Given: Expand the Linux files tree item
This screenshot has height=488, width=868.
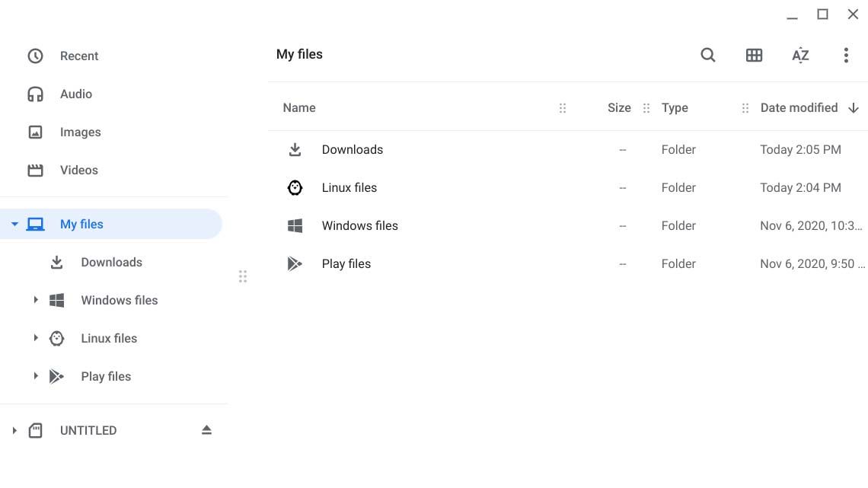Looking at the screenshot, I should click(x=36, y=338).
